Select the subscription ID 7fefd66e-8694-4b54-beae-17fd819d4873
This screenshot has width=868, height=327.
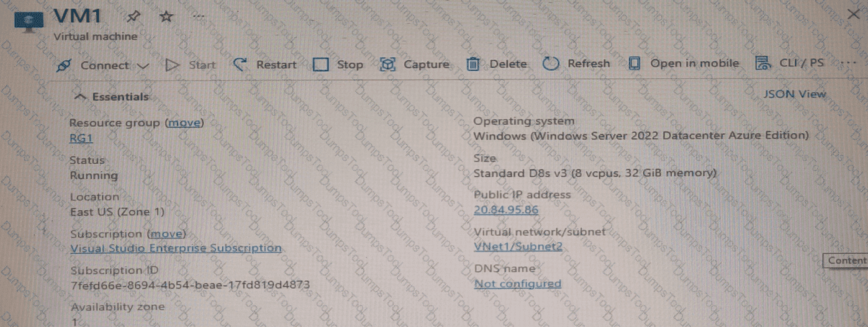pos(190,285)
